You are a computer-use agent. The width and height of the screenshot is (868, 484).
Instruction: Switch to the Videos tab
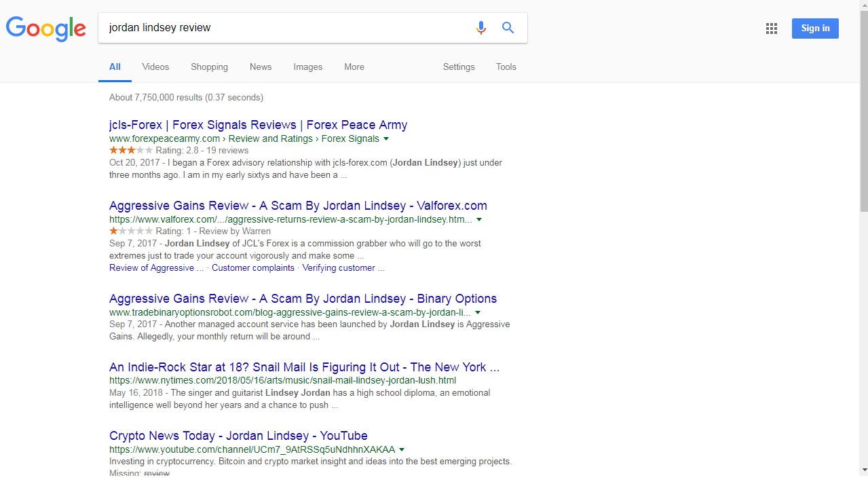point(155,67)
